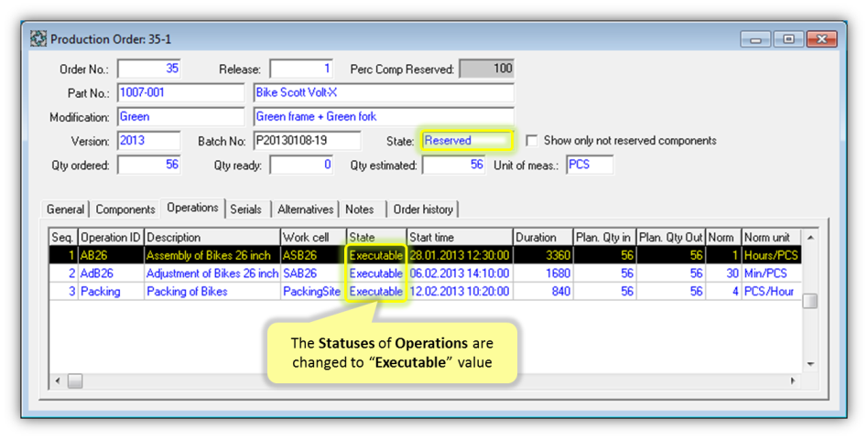868x439 pixels.
Task: Click the State field showing Reserved
Action: coord(466,141)
